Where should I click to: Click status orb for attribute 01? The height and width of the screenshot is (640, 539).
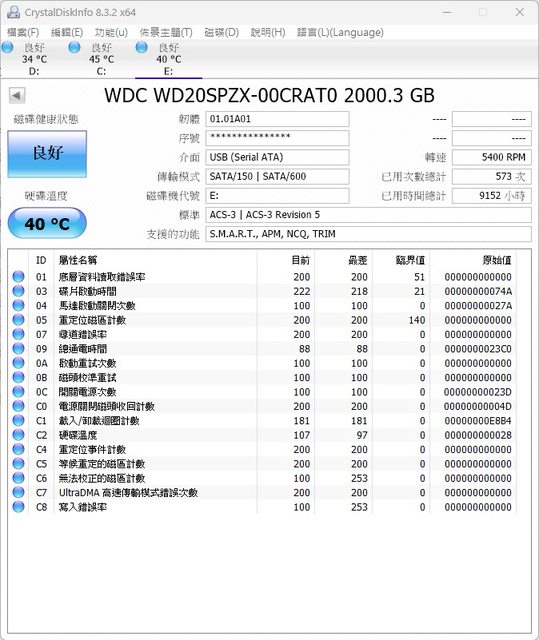(18, 277)
